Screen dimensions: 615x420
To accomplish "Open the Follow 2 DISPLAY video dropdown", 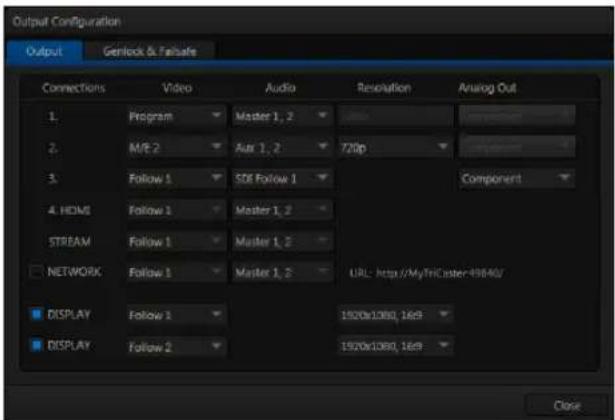I will pyautogui.click(x=176, y=346).
